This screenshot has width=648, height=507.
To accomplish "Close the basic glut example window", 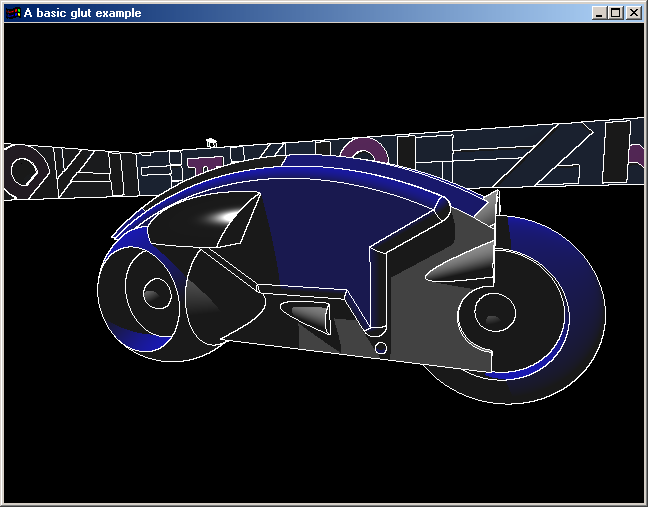I will tap(634, 13).
